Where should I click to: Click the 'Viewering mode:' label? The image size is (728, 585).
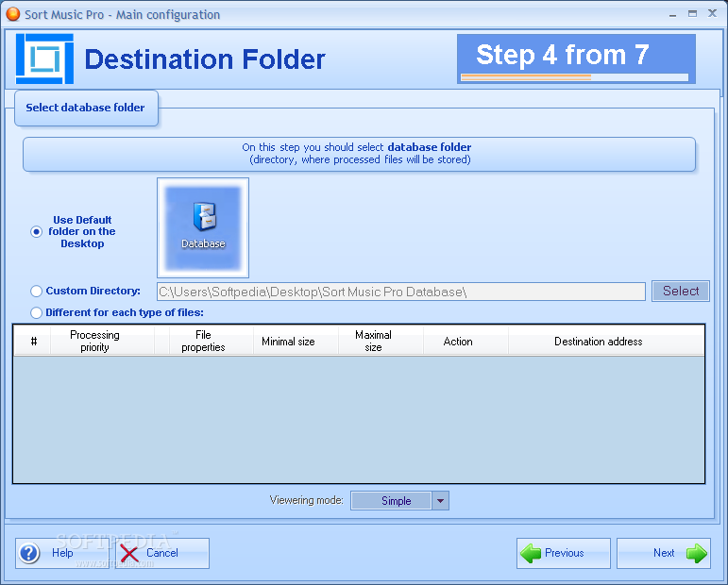click(x=307, y=500)
